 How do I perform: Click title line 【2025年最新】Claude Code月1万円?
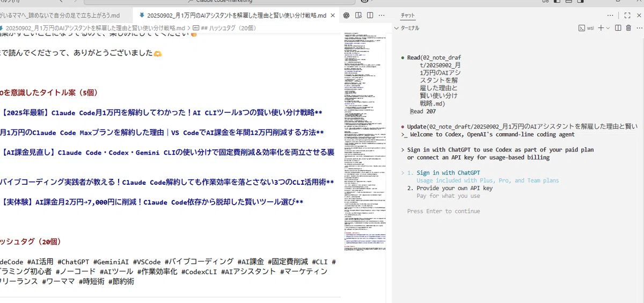click(161, 113)
